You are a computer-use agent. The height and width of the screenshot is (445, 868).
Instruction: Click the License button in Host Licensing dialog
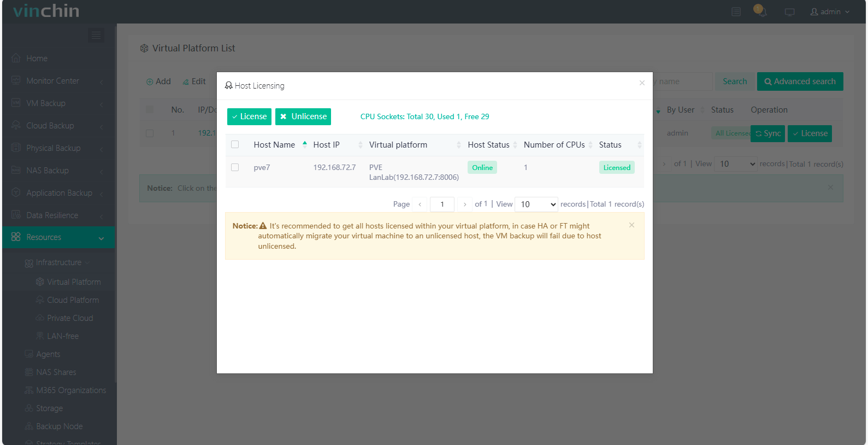coord(249,116)
